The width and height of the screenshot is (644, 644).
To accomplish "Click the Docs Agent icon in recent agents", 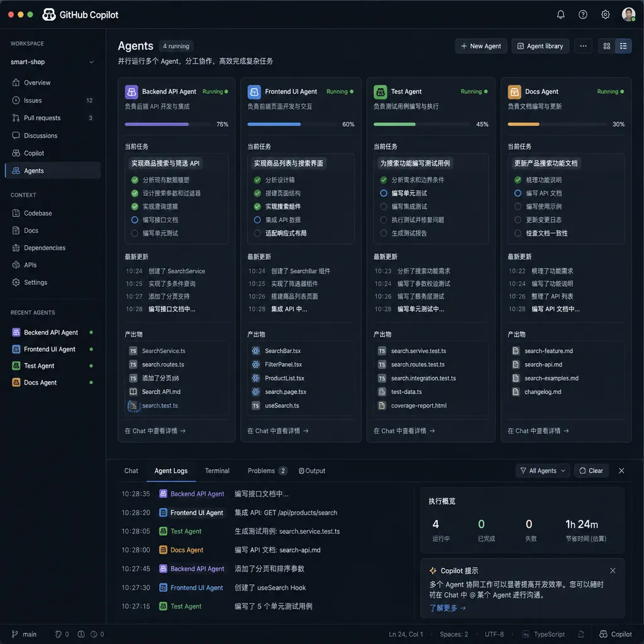I will pos(16,382).
